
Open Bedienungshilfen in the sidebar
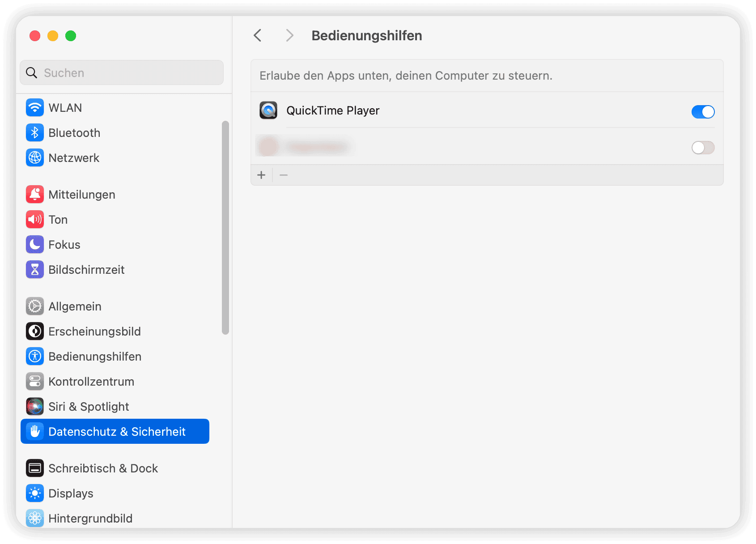point(115,356)
